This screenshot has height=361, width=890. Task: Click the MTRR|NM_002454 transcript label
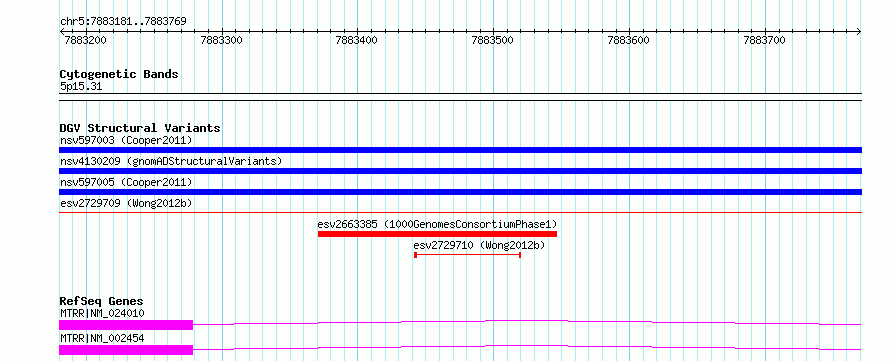pos(102,338)
